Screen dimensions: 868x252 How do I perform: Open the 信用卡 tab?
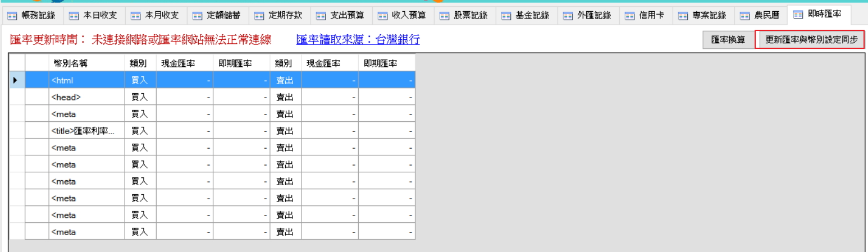[x=646, y=15]
